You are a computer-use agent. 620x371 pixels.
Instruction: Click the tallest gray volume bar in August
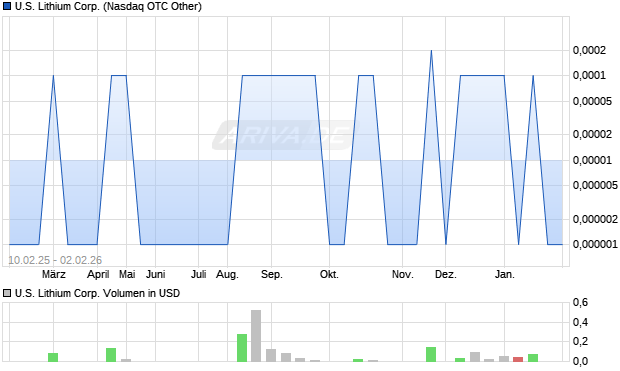(x=256, y=336)
